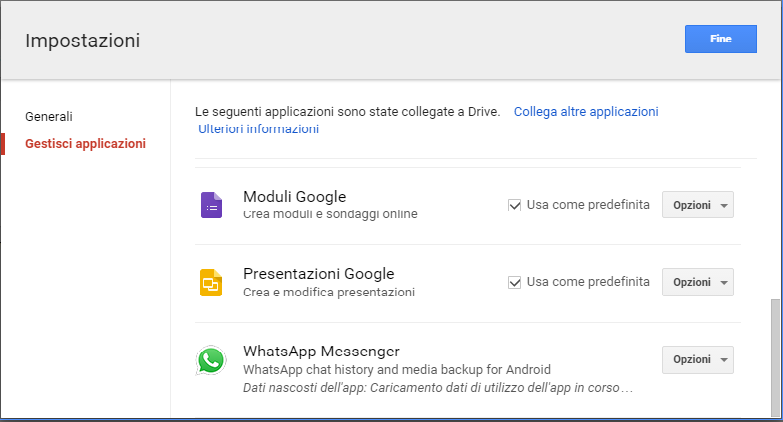Click the WhatsApp Messenger green icon
Screen dimensions: 783x422
(x=211, y=360)
